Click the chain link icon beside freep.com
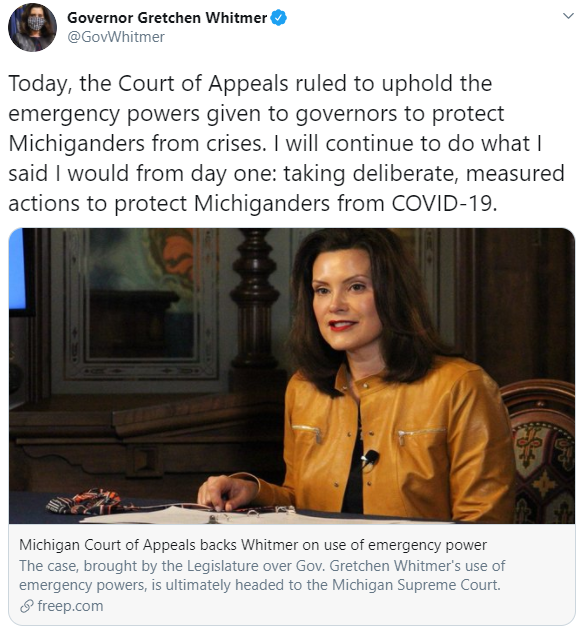Viewport: 578px width, 633px height. tap(27, 606)
